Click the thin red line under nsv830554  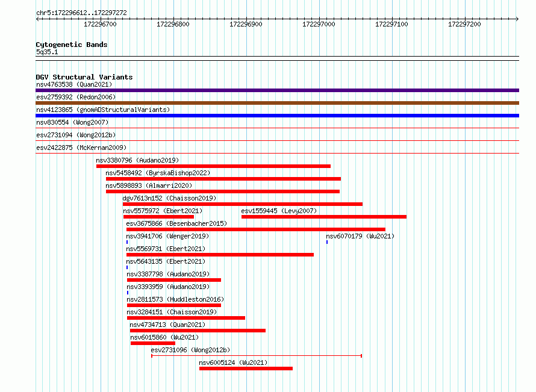pos(277,128)
